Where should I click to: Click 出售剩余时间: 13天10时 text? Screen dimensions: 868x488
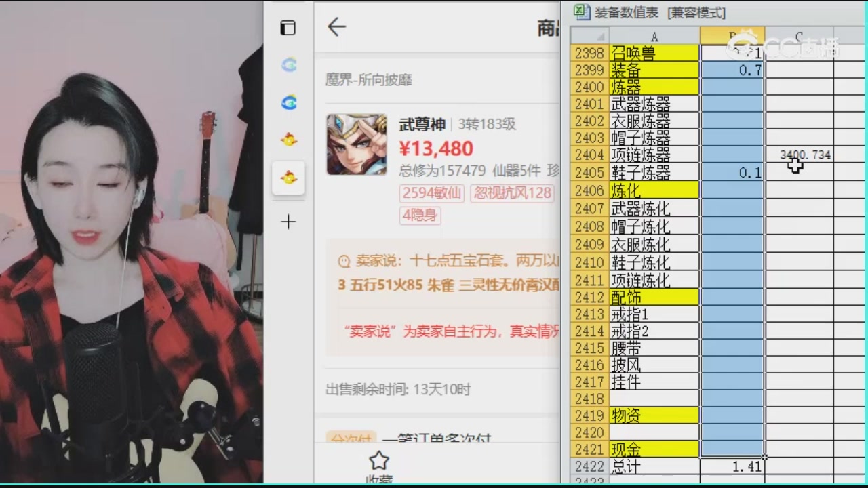[398, 390]
